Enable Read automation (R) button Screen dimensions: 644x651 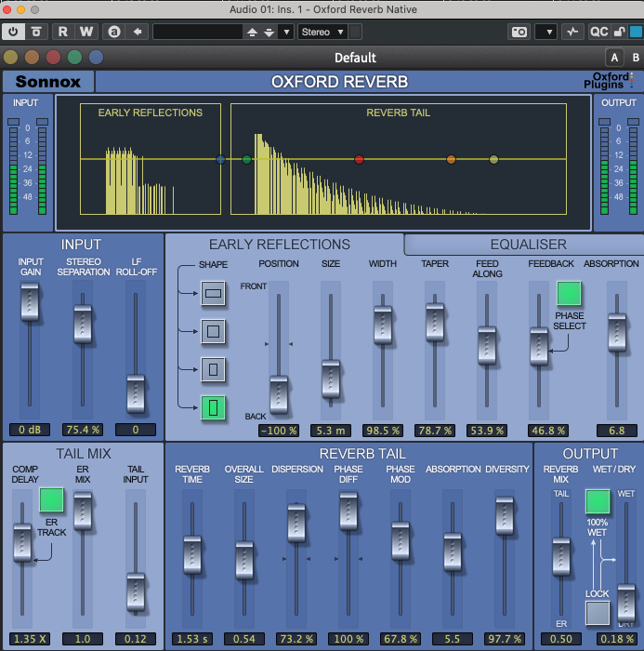(63, 32)
